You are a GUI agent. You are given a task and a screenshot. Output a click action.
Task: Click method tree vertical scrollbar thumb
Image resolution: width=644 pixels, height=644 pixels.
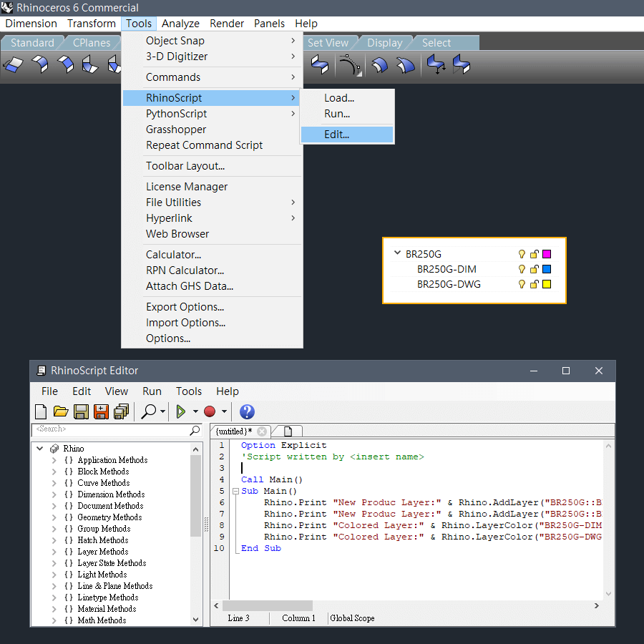[x=196, y=496]
